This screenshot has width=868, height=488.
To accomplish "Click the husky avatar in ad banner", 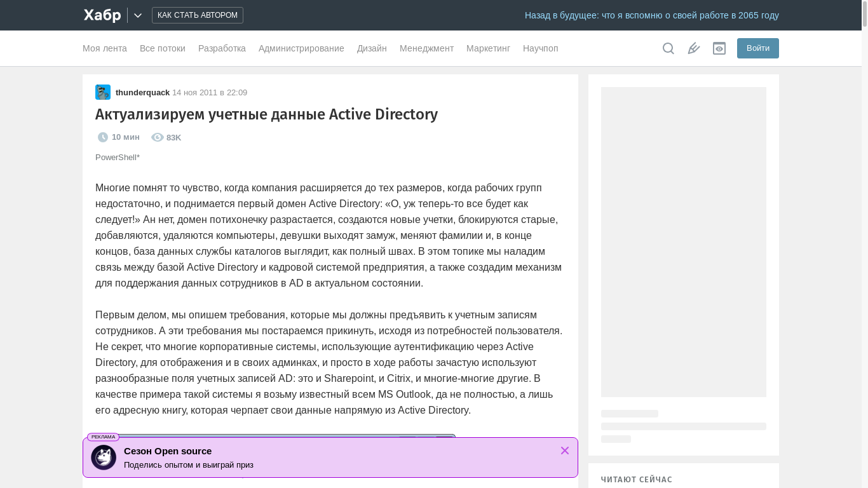I will pos(104,457).
